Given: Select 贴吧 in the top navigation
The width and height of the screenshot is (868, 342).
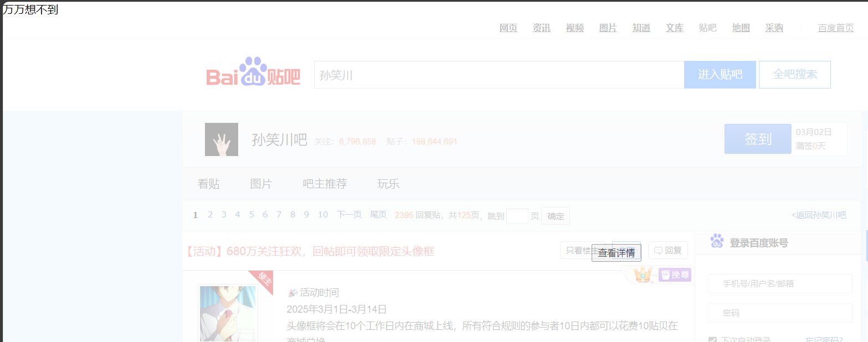Looking at the screenshot, I should point(708,28).
